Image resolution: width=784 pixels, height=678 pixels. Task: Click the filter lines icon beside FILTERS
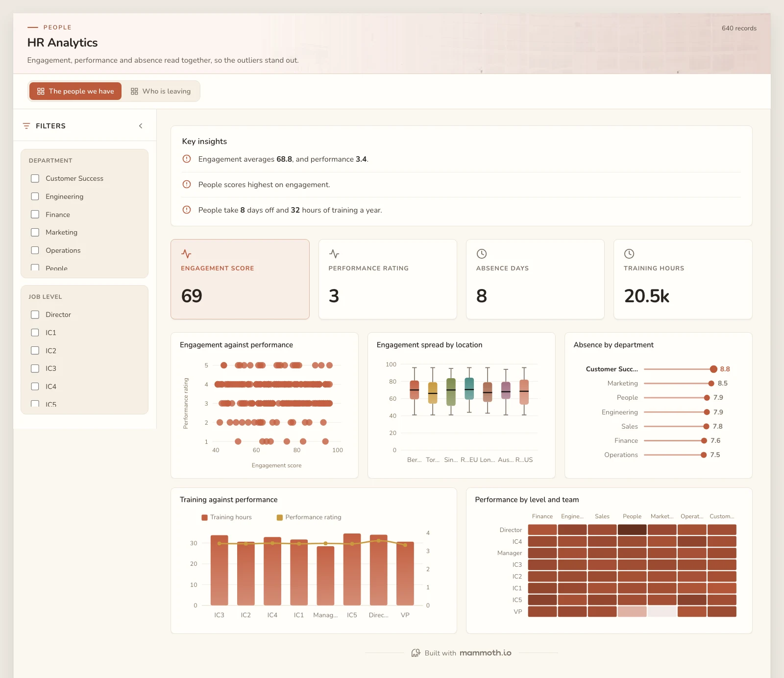[26, 126]
